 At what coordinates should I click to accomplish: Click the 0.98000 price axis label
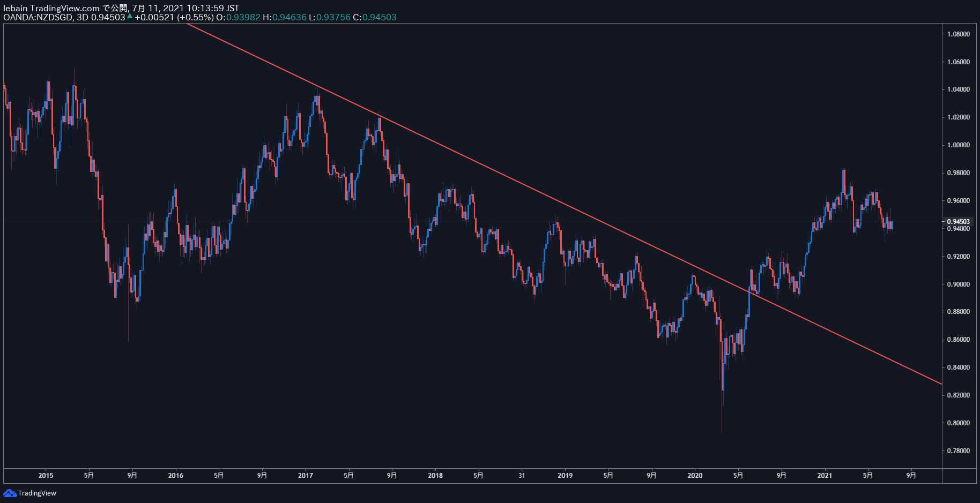[x=959, y=173]
